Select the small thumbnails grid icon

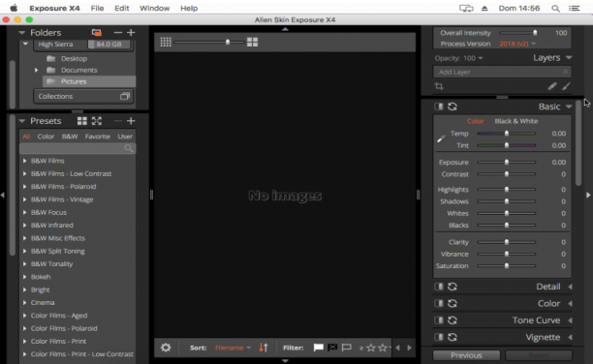(x=166, y=42)
